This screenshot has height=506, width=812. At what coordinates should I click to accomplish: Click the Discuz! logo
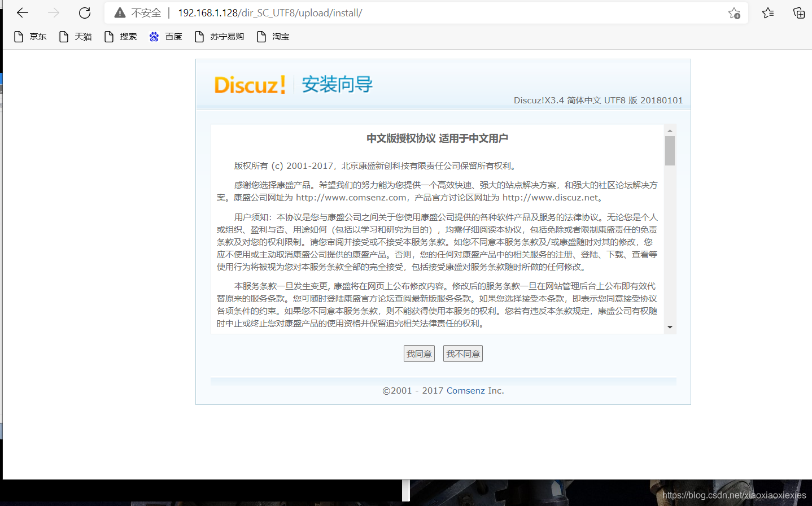[x=250, y=85]
